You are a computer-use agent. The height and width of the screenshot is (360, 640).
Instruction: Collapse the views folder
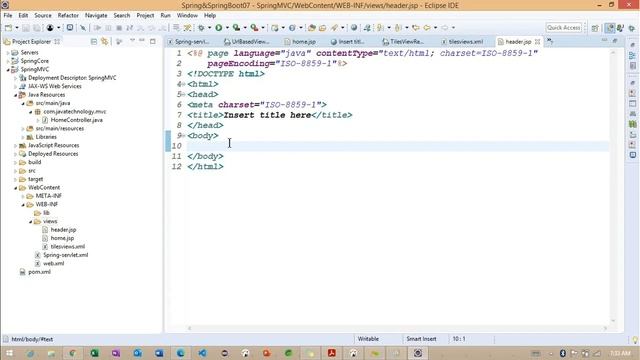[x=31, y=222]
